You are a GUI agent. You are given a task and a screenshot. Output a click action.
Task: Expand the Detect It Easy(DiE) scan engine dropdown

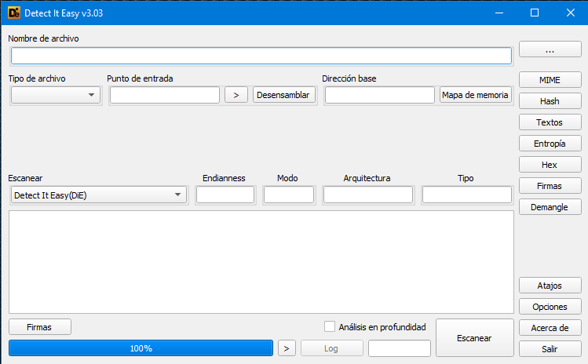click(99, 195)
